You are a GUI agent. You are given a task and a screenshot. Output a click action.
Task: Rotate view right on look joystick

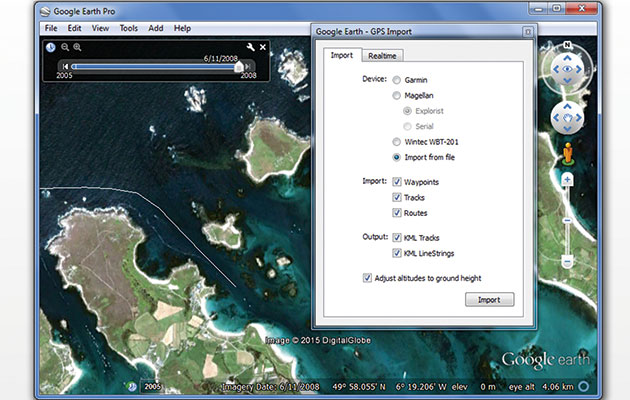coord(579,69)
